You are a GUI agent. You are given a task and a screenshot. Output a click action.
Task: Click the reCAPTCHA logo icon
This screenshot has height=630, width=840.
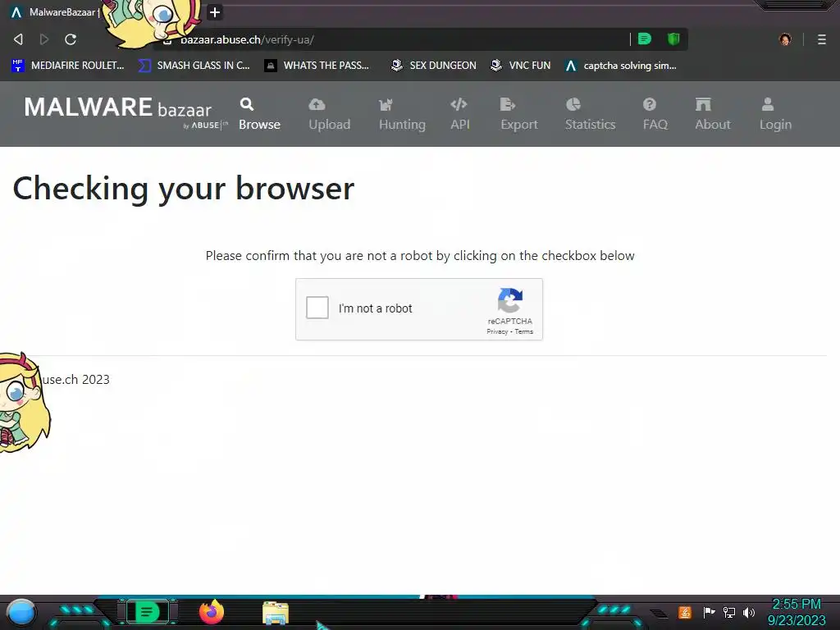pos(510,300)
